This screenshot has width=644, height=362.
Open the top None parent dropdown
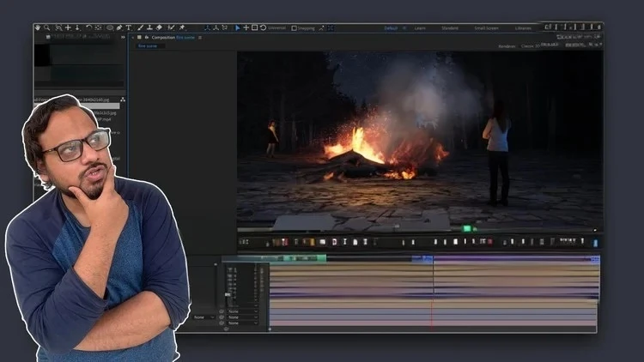tap(241, 311)
